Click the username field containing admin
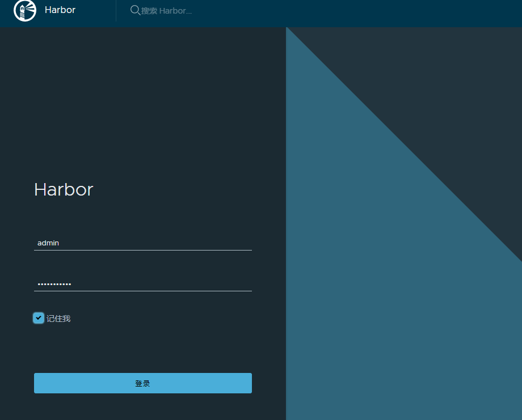The width and height of the screenshot is (522, 420). 142,243
